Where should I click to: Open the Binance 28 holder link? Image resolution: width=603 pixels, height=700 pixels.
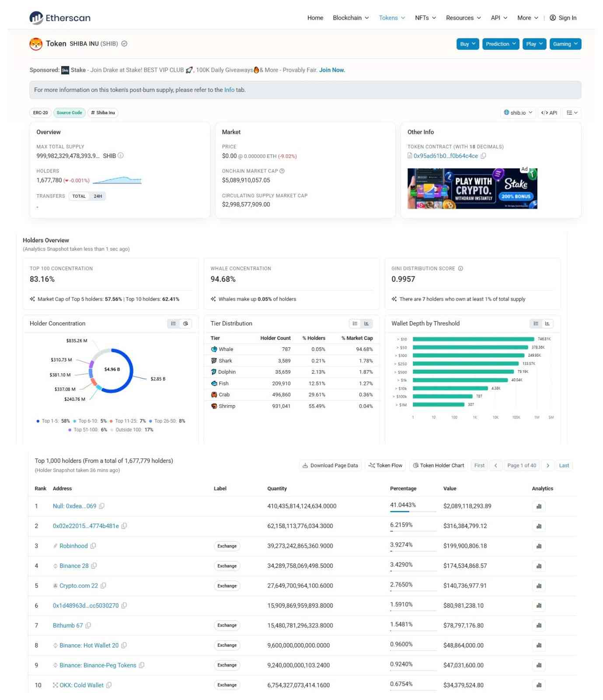[74, 566]
